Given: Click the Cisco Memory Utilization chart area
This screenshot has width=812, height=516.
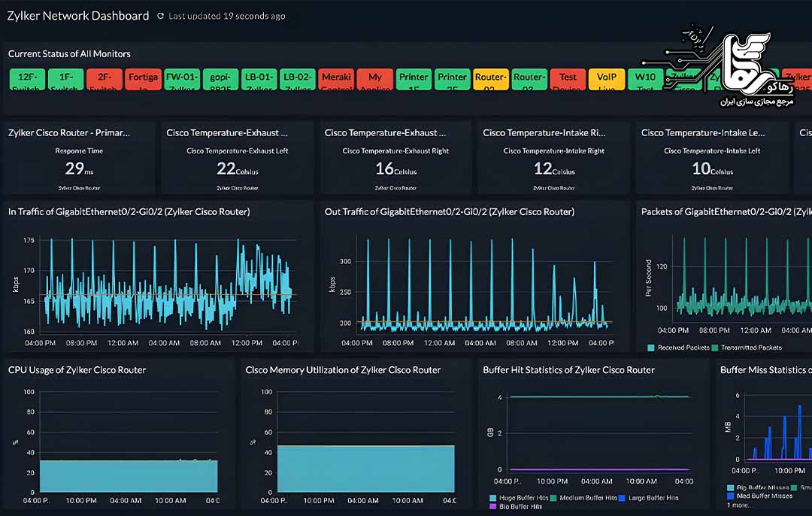Looking at the screenshot, I should 365,468.
